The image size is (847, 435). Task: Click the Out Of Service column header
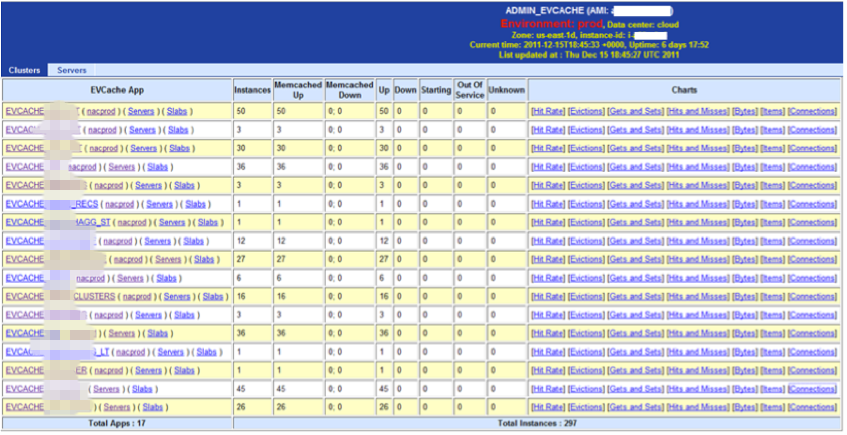pos(469,90)
